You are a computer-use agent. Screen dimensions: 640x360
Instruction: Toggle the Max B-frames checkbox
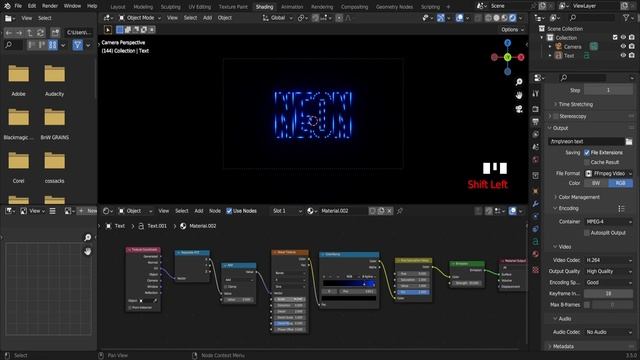point(587,304)
